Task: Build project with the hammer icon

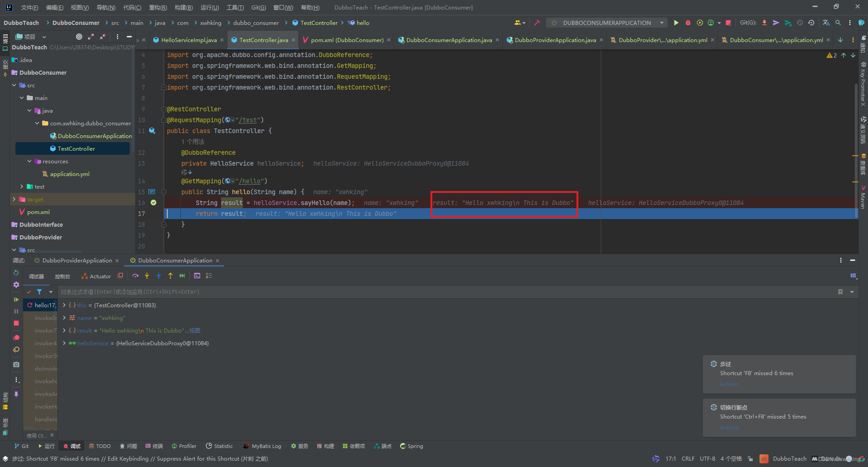Action: point(537,23)
